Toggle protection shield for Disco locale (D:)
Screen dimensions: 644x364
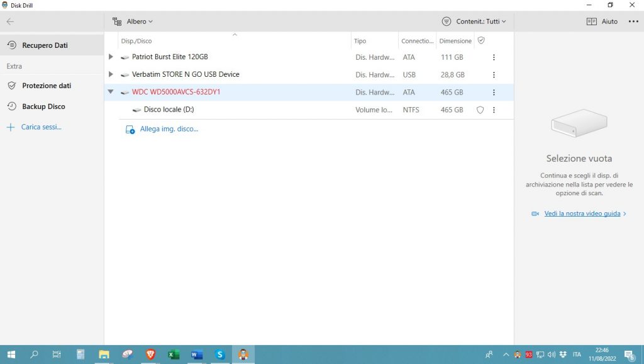[480, 110]
